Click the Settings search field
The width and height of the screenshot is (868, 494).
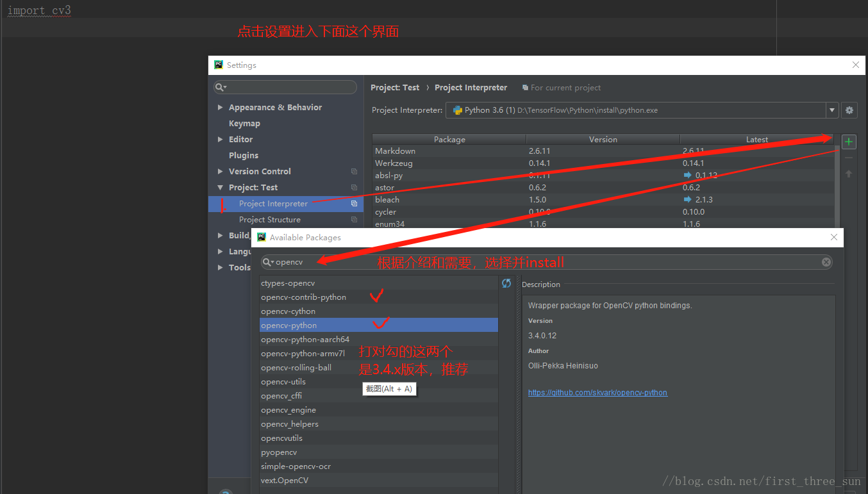click(x=285, y=87)
